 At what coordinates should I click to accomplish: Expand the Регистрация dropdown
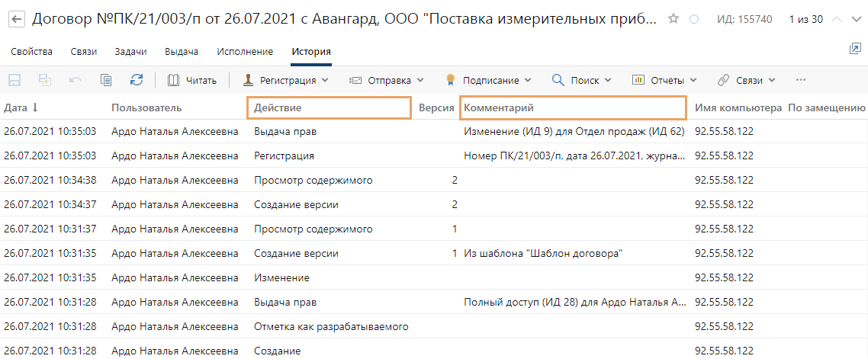pyautogui.click(x=285, y=80)
